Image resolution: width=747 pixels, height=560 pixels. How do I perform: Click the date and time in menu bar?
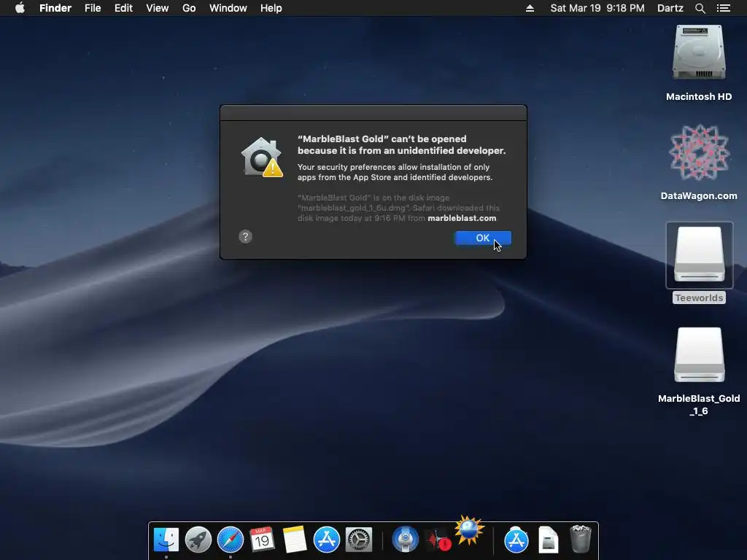(x=597, y=8)
